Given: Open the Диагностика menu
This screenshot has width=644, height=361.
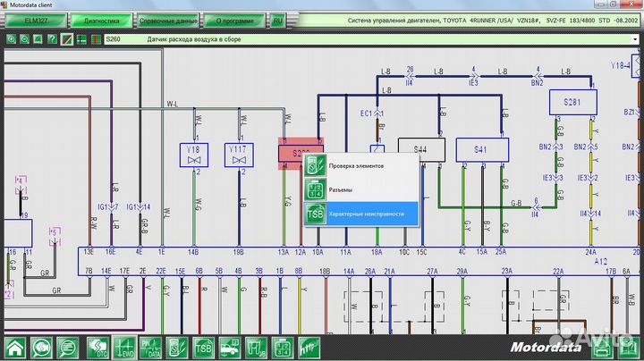Looking at the screenshot, I should 101,19.
